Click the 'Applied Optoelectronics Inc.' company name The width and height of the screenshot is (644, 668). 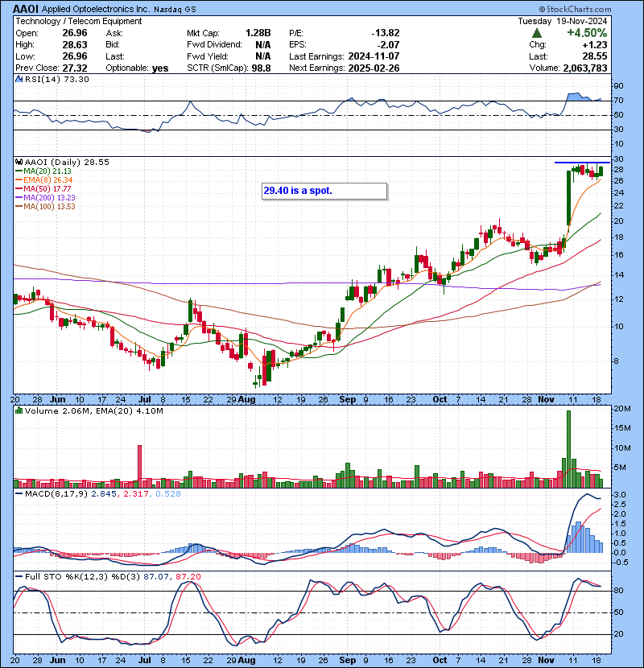tap(96, 10)
